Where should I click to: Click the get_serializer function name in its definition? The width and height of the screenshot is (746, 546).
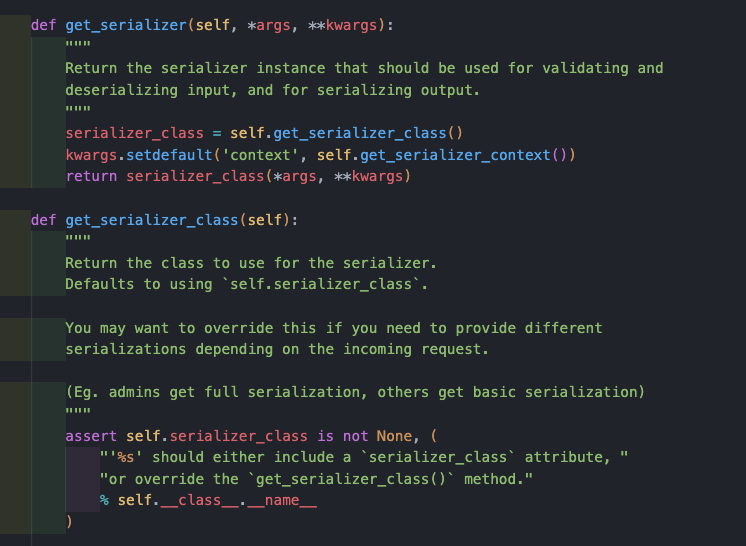(x=125, y=25)
